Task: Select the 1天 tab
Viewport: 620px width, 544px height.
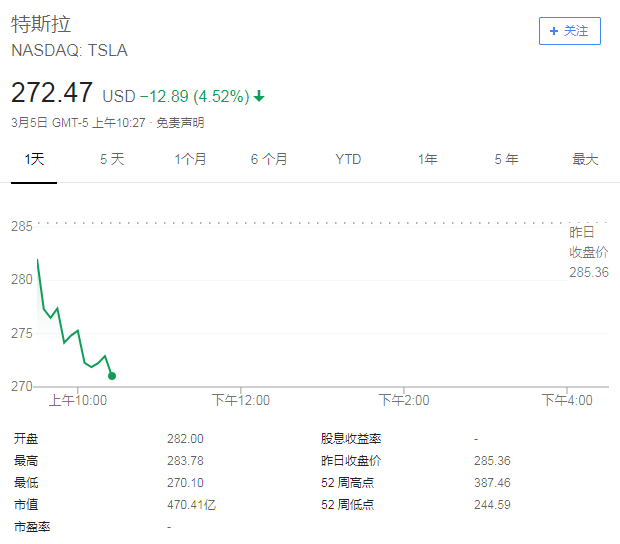Action: pyautogui.click(x=34, y=159)
